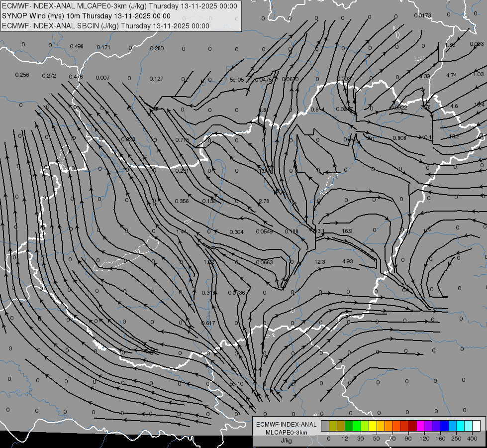
Task: Click the legend scale value 50
Action: (x=377, y=439)
